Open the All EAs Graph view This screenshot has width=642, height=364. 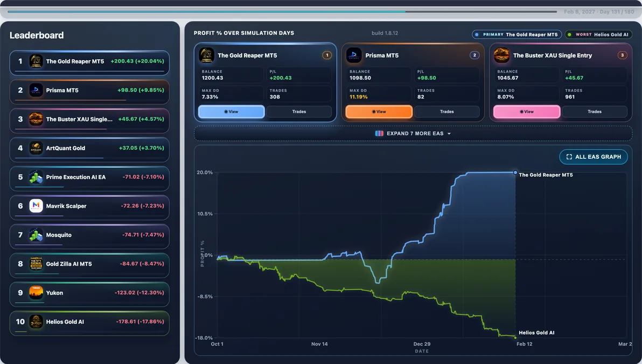[594, 157]
